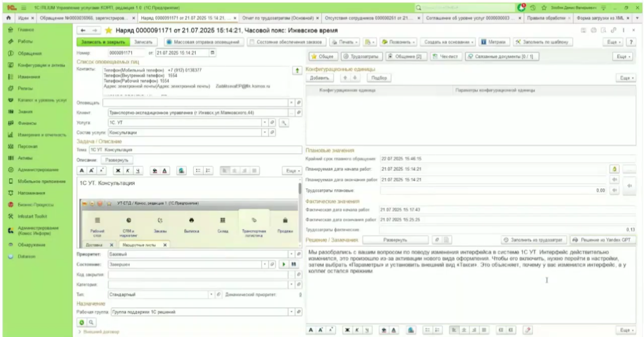644x337 pixels.
Task: Open the Приоритет dropdown list
Action: 291,254
